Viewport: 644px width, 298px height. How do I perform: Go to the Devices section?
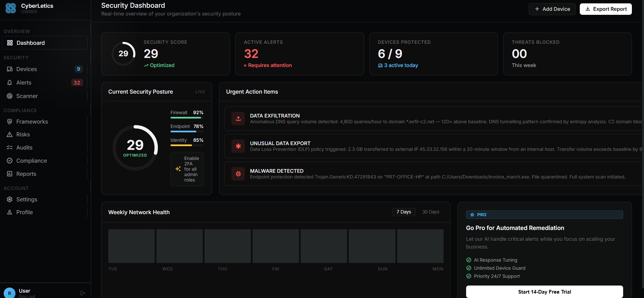coord(45,69)
